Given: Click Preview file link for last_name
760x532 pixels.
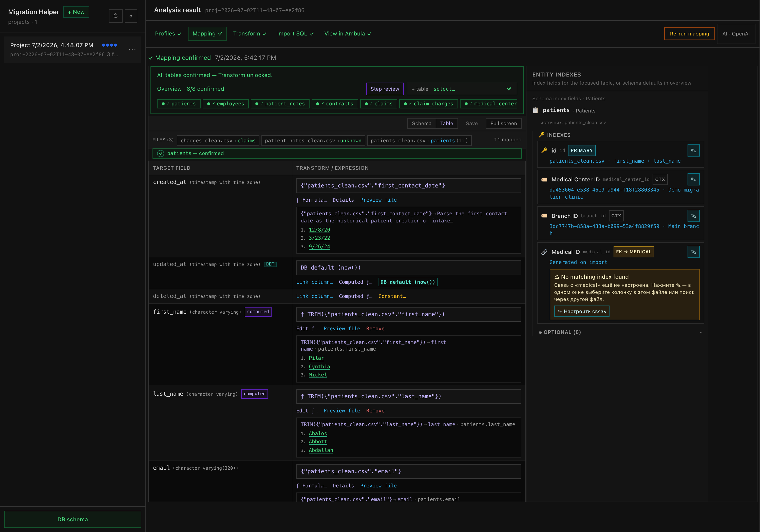Looking at the screenshot, I should [x=342, y=411].
